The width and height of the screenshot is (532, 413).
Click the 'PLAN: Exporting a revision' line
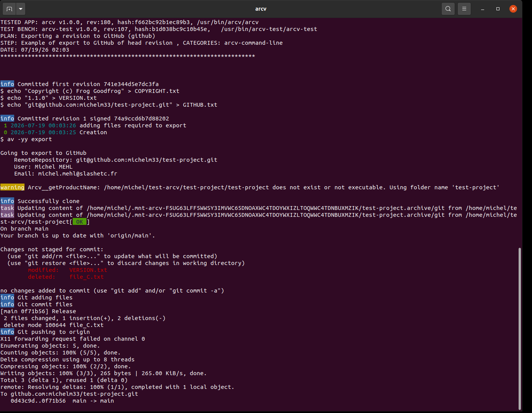click(78, 36)
